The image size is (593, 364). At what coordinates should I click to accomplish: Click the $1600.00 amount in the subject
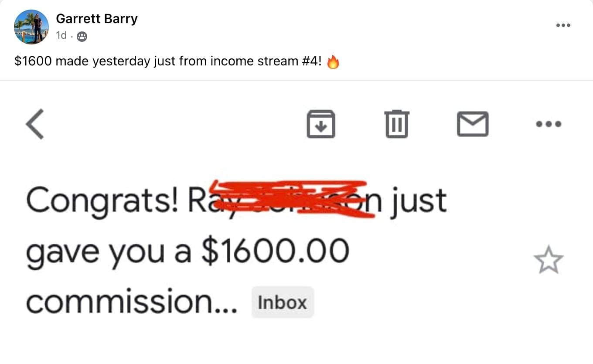(275, 252)
